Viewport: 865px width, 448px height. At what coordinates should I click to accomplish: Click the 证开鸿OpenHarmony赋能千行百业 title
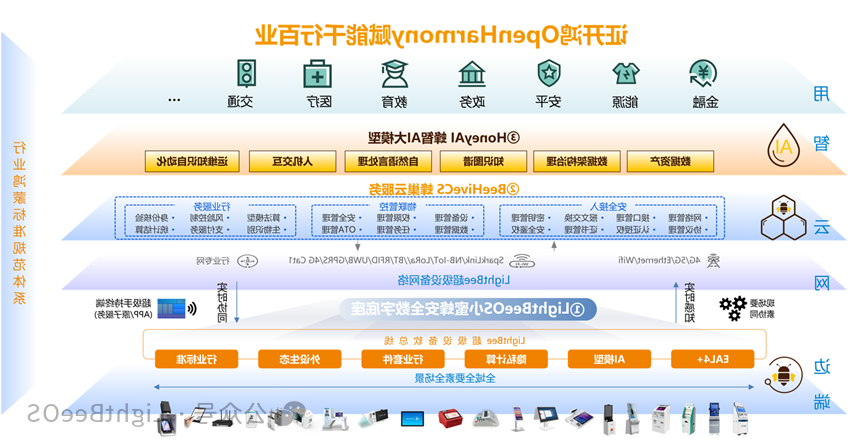(442, 34)
